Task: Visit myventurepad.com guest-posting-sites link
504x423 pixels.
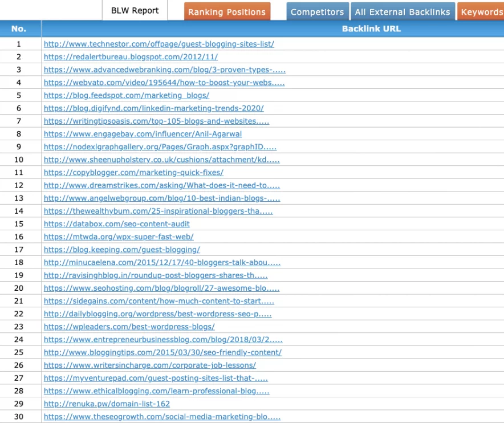Action: pos(156,379)
